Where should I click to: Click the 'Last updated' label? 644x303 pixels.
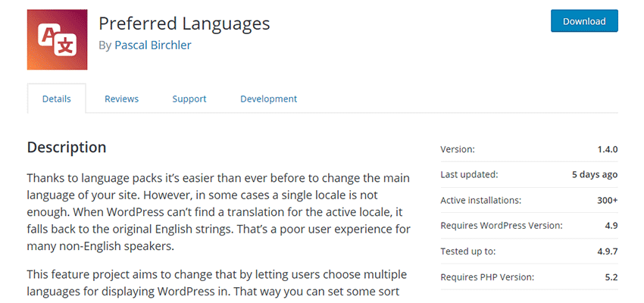[469, 174]
